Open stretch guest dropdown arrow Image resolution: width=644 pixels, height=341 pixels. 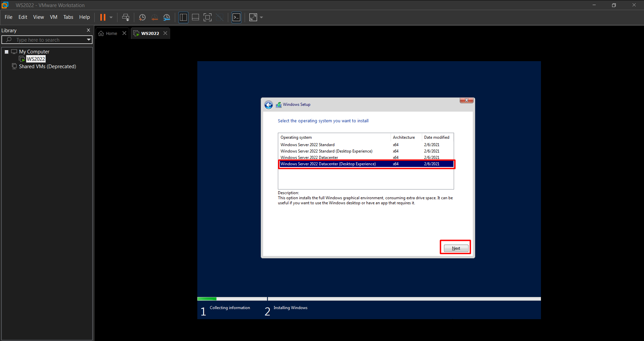click(261, 17)
